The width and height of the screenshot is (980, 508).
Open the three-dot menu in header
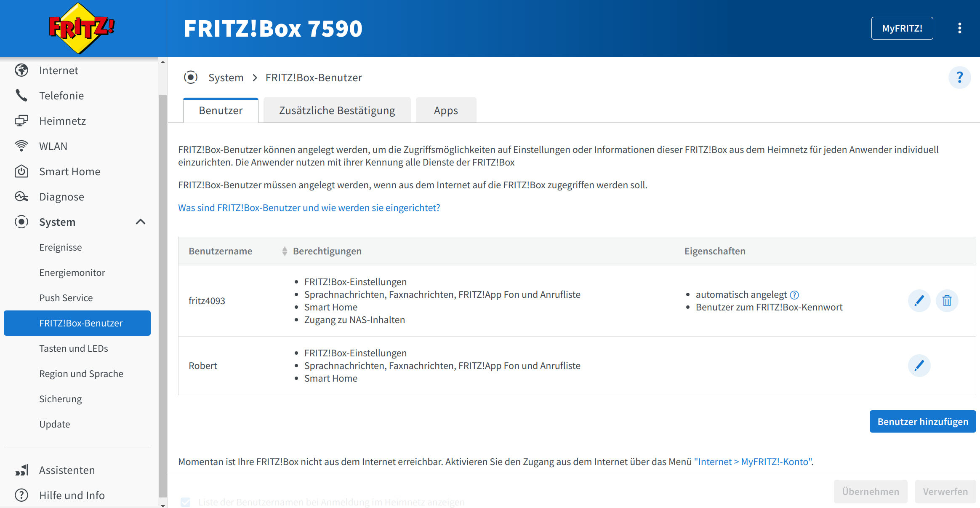coord(959,28)
